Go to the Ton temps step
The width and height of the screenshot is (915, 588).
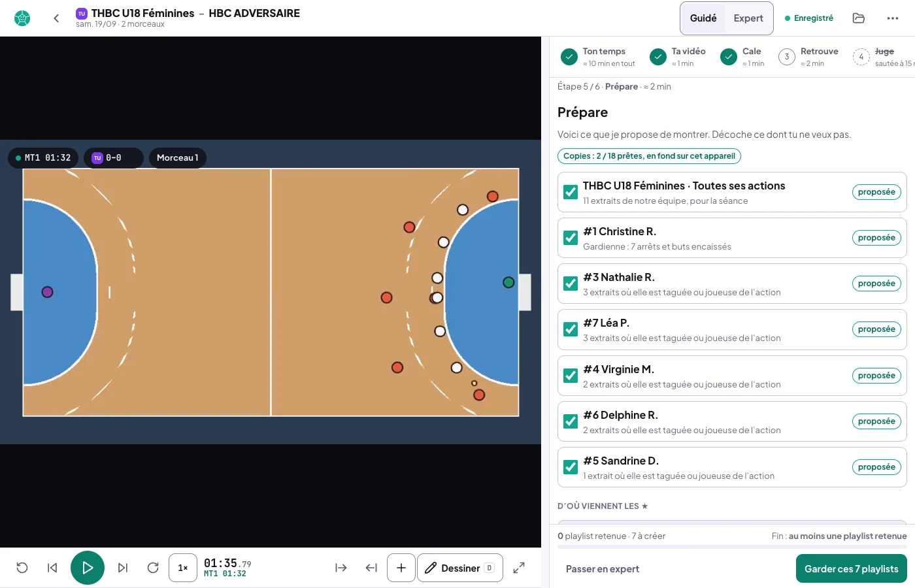tap(598, 57)
